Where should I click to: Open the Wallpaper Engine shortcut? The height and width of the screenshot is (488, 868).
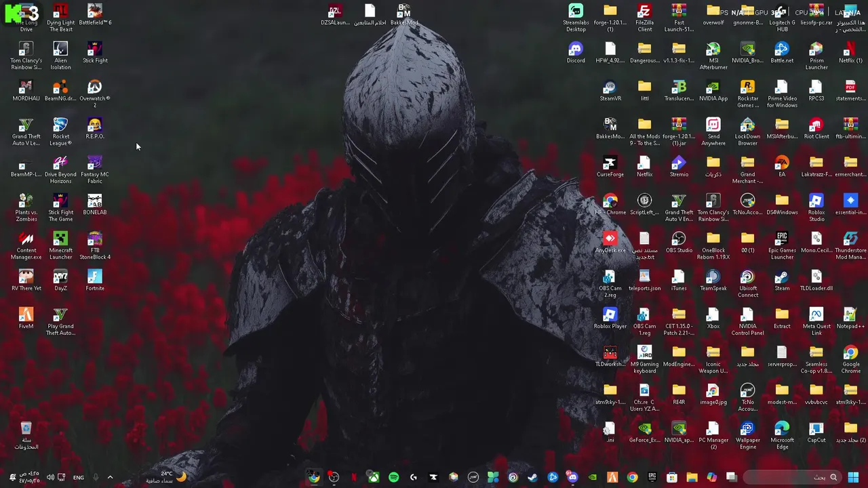coord(747,436)
